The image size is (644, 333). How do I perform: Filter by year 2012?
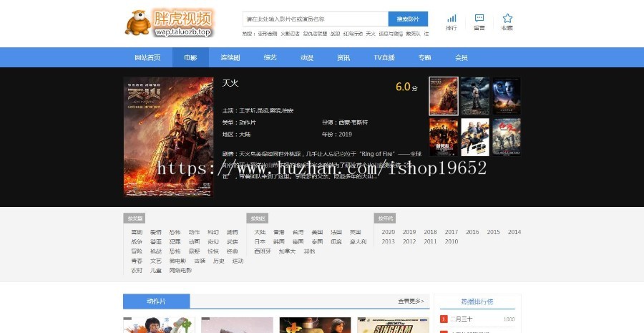tap(409, 241)
